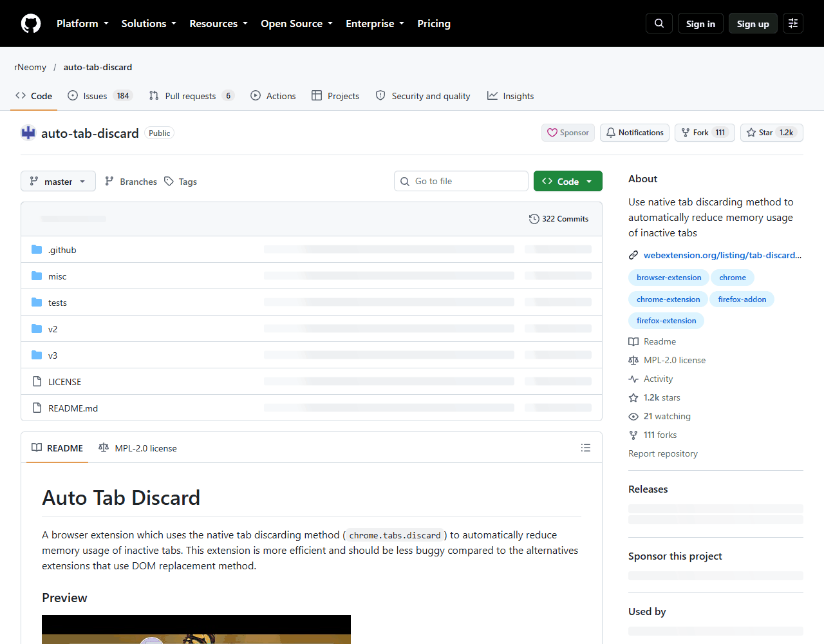Click the v2 folder icon

click(37, 328)
